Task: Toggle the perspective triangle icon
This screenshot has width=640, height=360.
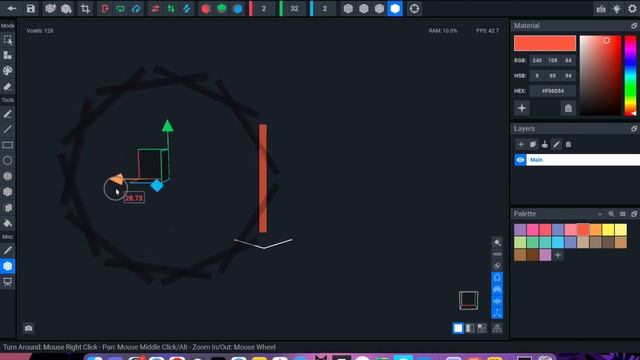Action: pos(497,328)
